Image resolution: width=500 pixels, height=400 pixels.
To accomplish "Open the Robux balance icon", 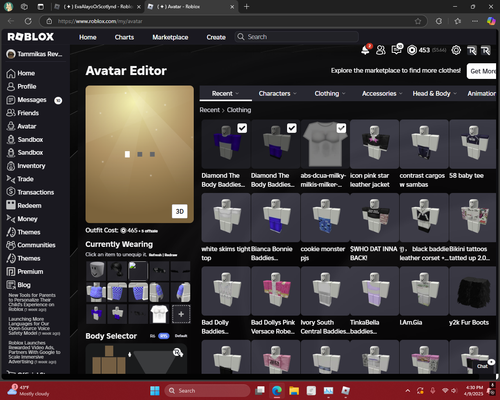I will click(412, 50).
